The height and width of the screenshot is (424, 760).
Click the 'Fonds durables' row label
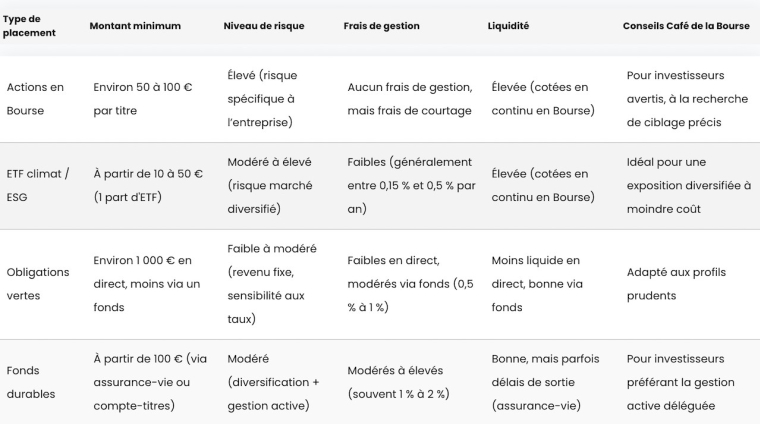click(31, 382)
